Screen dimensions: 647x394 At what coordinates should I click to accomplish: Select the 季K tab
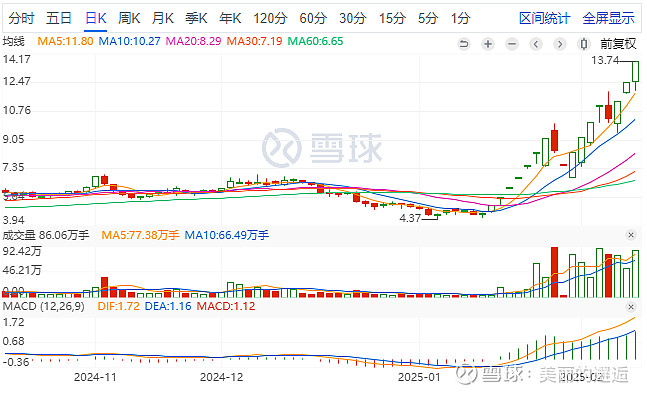[x=196, y=18]
